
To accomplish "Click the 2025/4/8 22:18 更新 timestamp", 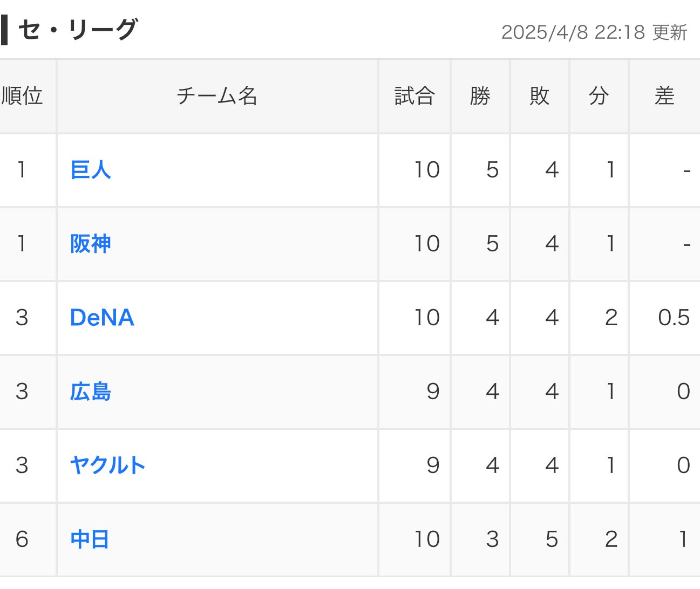I will tap(594, 32).
